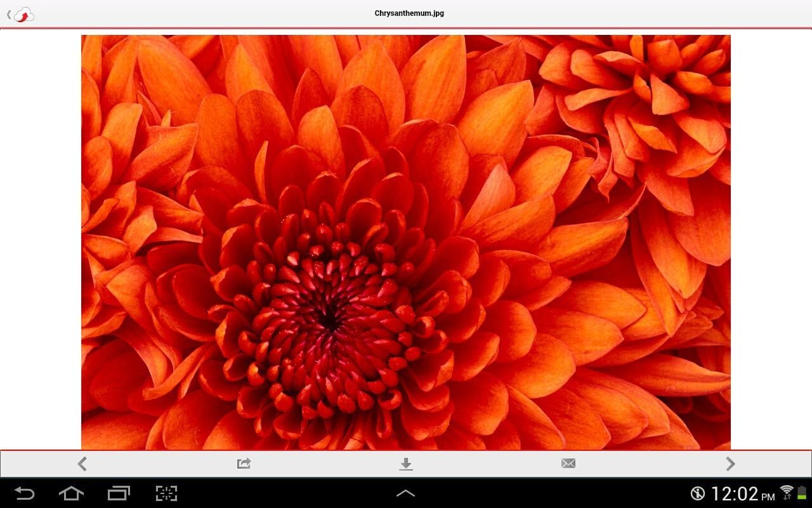Tap the cloud app back icon

pyautogui.click(x=20, y=14)
